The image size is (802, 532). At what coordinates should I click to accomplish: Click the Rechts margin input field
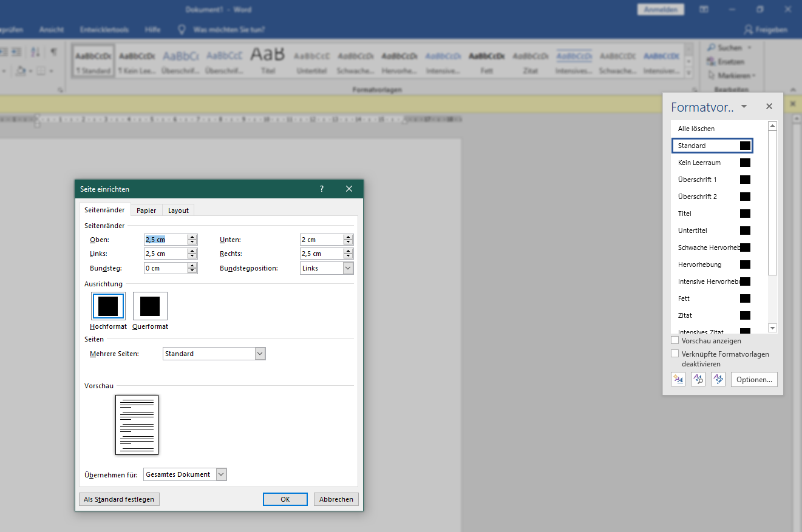[x=322, y=254]
